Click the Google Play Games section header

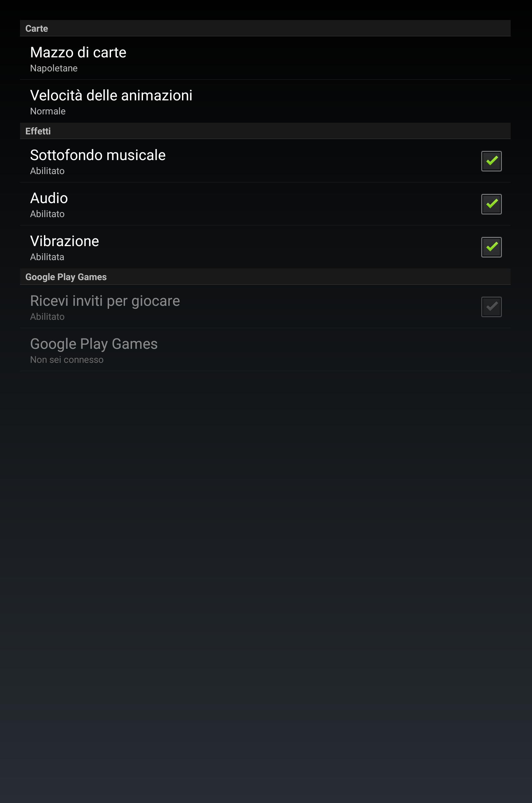click(x=265, y=276)
